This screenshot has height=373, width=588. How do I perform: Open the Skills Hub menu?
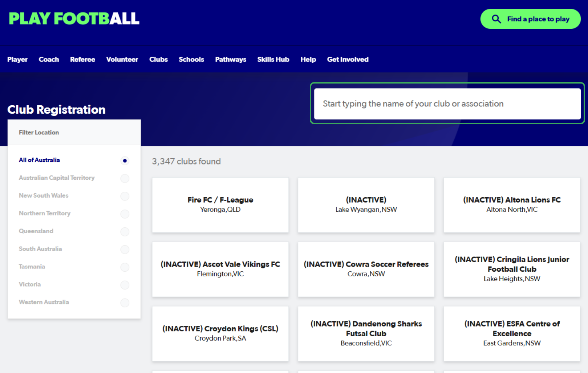tap(273, 59)
